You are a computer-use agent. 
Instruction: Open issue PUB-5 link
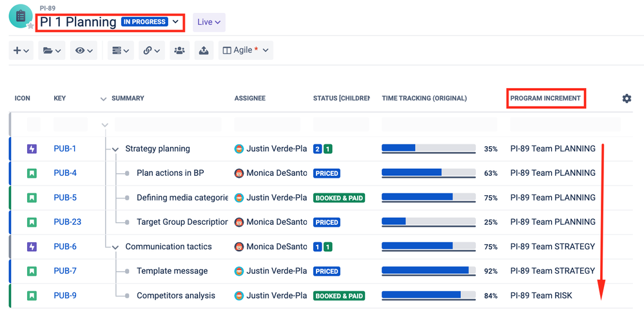click(65, 198)
